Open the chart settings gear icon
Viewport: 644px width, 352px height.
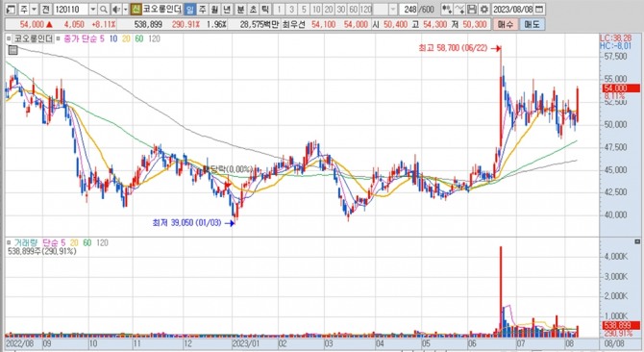click(x=484, y=9)
